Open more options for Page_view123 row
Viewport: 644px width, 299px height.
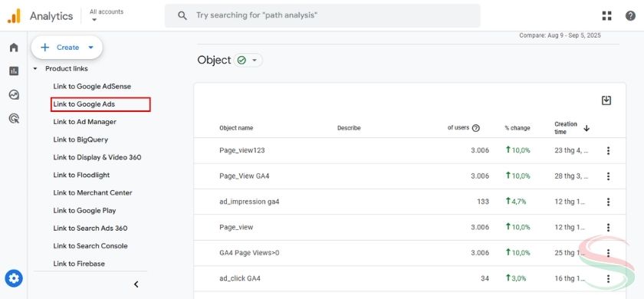point(608,151)
